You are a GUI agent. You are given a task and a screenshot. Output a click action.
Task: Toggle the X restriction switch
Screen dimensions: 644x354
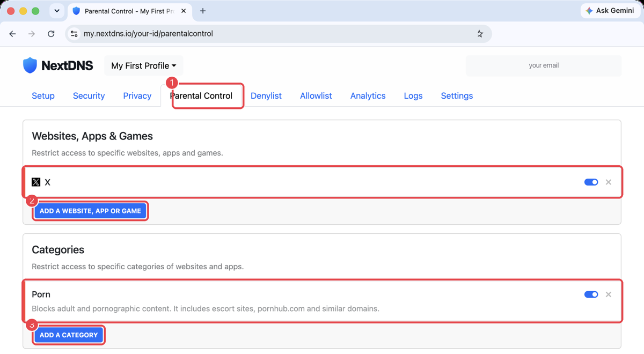tap(591, 182)
